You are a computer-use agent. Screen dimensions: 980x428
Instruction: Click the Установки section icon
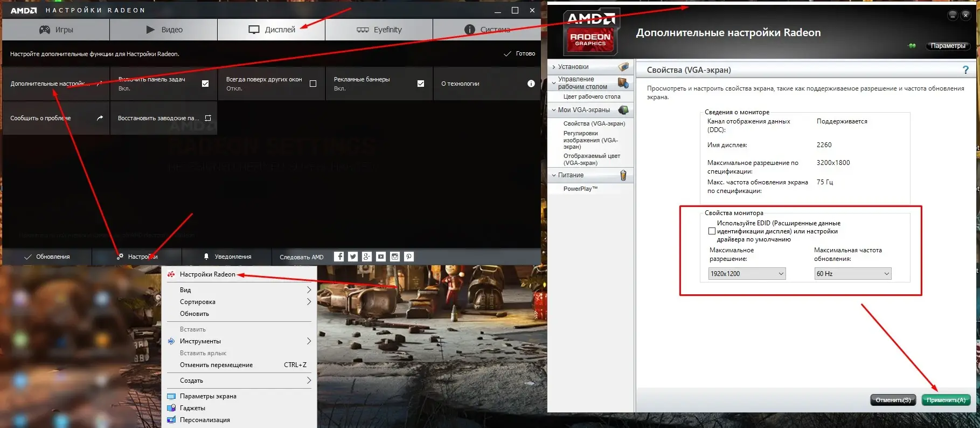[623, 67]
